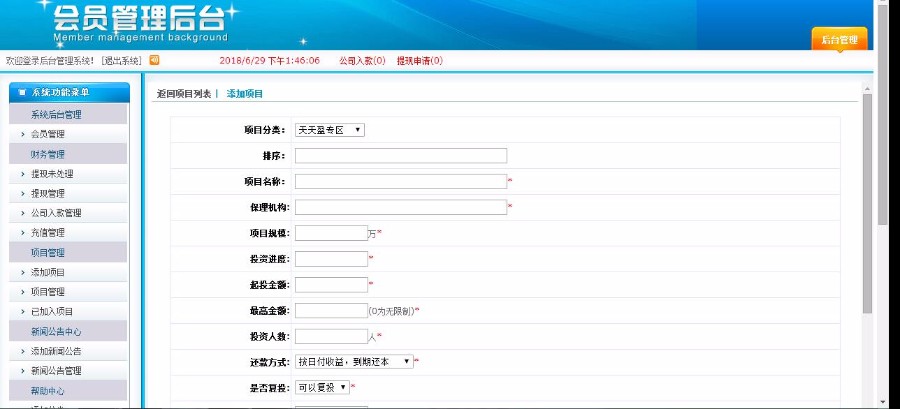Open 会员管理 in the sidebar
Viewport: 900px width, 409px height.
click(x=48, y=134)
